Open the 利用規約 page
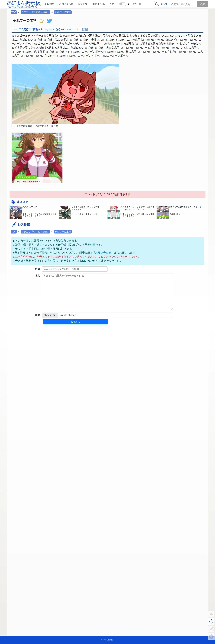 coord(49,4)
